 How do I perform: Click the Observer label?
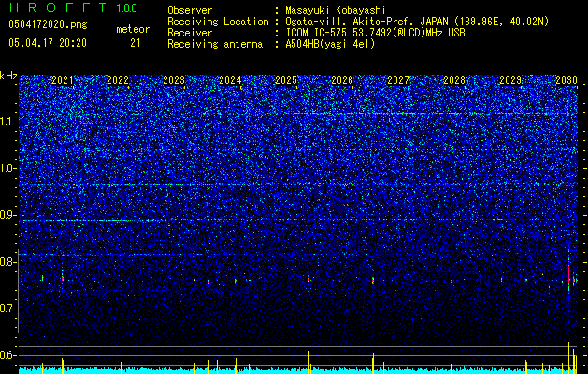(190, 10)
